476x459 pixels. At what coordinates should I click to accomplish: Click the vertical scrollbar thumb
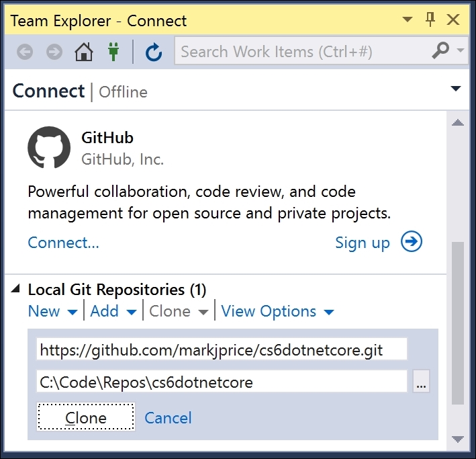[x=458, y=323]
